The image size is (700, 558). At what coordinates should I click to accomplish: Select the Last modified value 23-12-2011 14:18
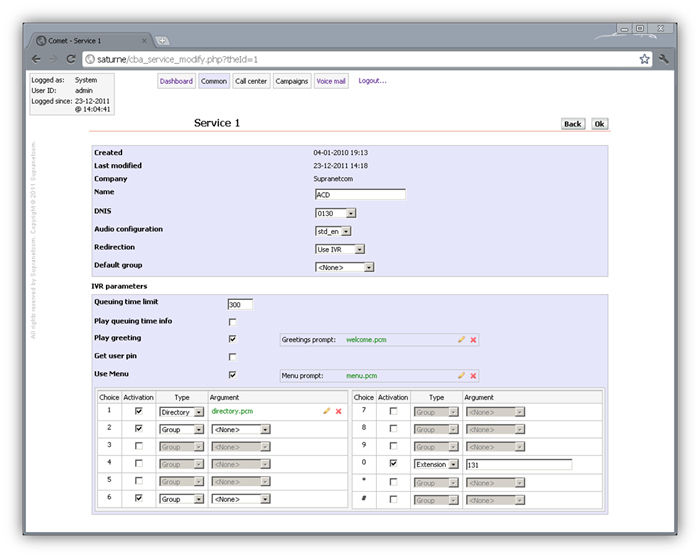tap(341, 166)
